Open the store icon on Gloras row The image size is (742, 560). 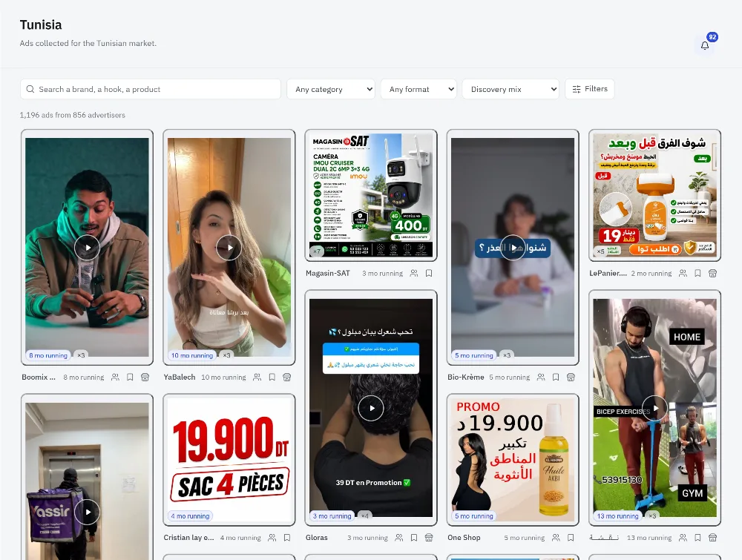click(429, 537)
